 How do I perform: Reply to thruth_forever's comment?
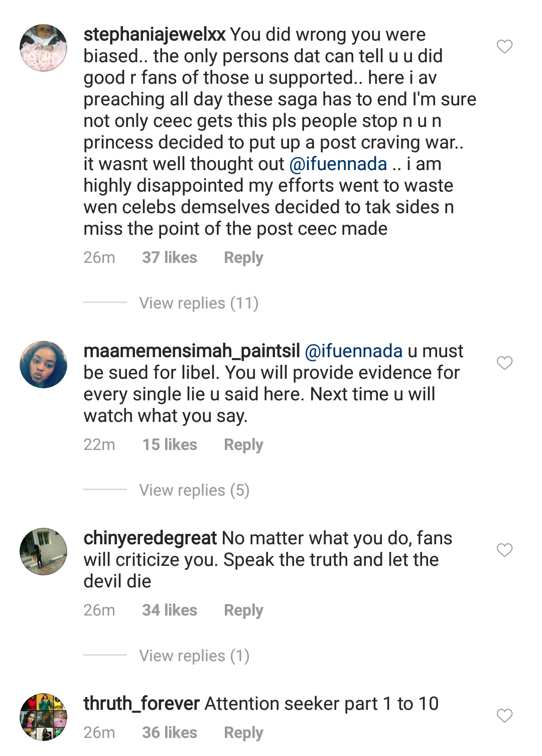243,733
